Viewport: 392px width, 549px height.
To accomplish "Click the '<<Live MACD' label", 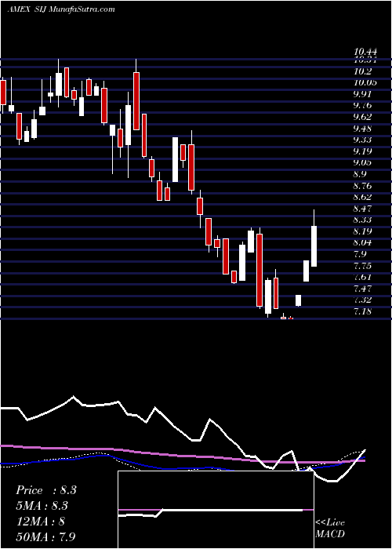I will 330,529.
